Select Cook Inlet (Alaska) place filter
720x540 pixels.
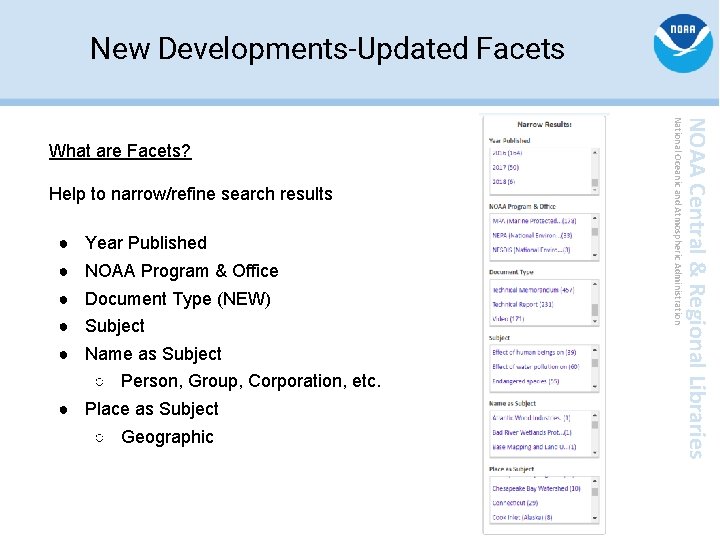pos(522,517)
